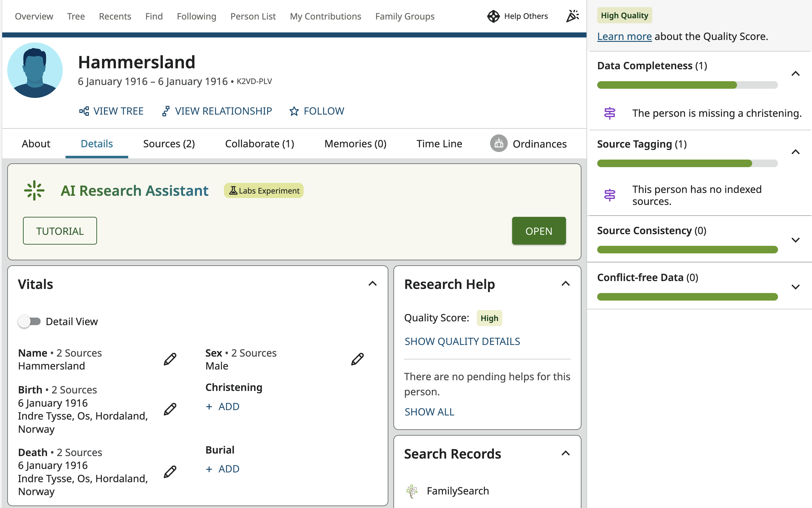Screen dimensions: 812x508
Task: Edit the Birth info with pencil icon
Action: [x=170, y=409]
